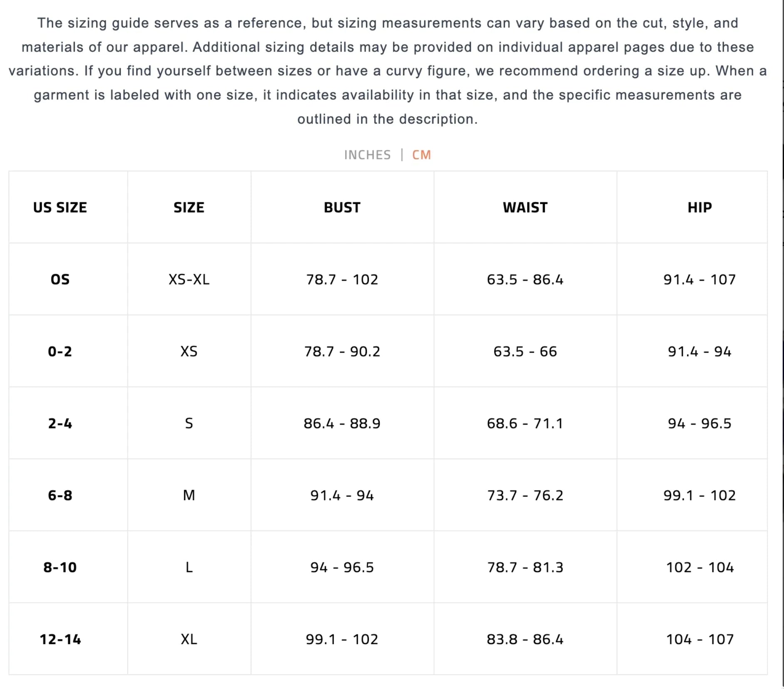Click the XS bust value 78.7 - 90.2
The width and height of the screenshot is (784, 689).
point(342,351)
